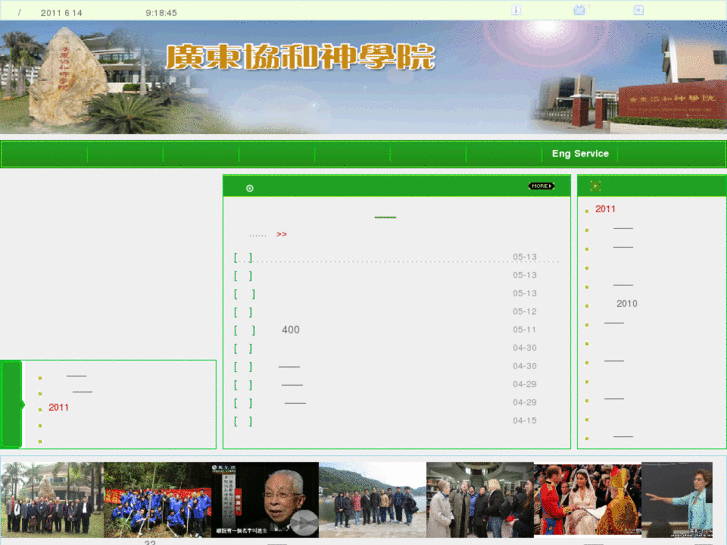
Task: Click the square icon in right panel header
Action: 595,186
